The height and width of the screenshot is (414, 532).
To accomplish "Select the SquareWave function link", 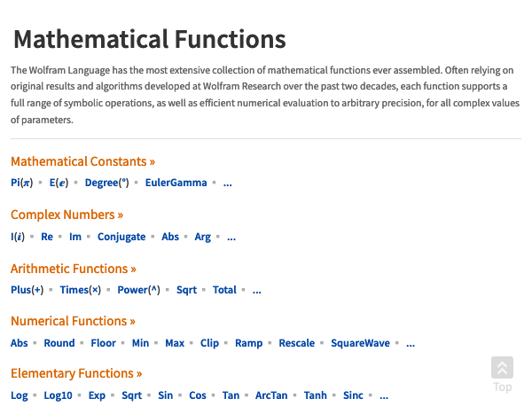I will pos(360,343).
